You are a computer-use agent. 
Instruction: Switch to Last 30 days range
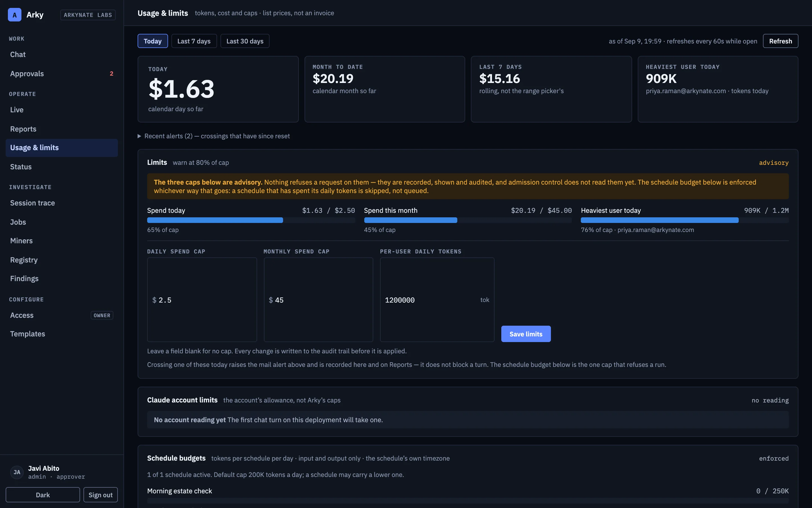click(245, 41)
